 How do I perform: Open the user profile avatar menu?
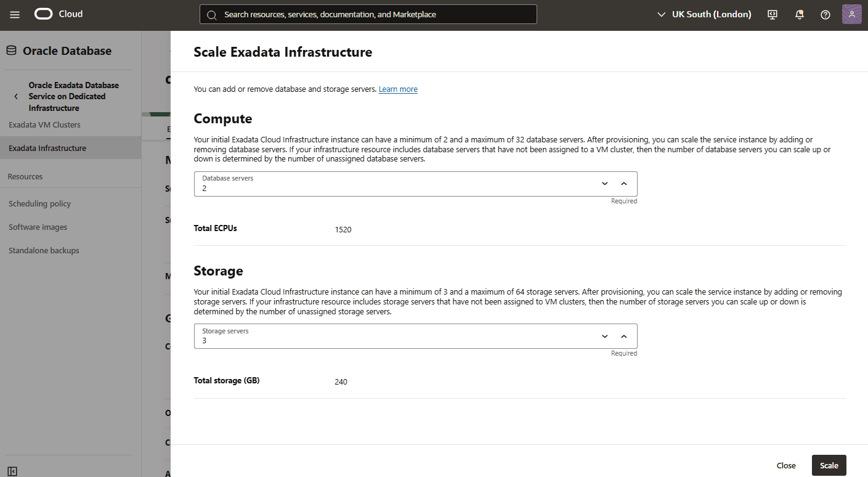pos(851,14)
